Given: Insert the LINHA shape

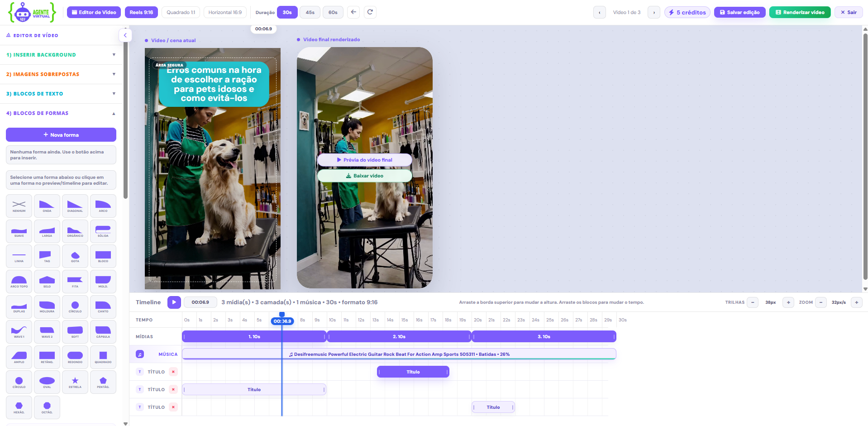Looking at the screenshot, I should [x=19, y=256].
